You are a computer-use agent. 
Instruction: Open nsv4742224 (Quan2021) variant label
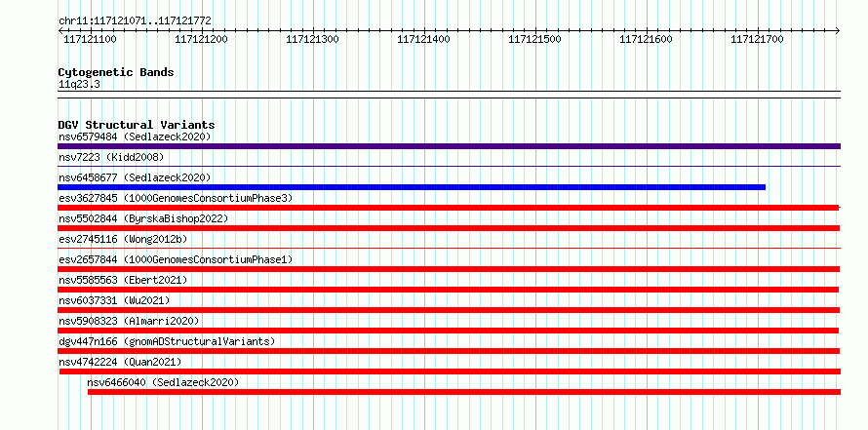[x=120, y=362]
